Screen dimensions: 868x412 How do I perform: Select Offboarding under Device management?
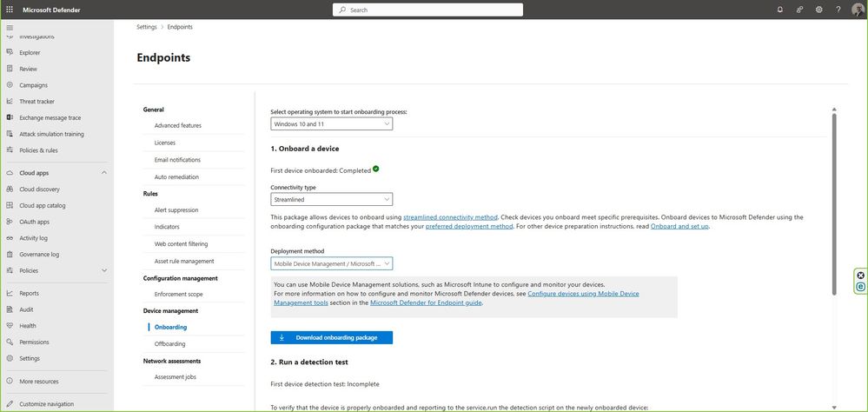tap(170, 343)
